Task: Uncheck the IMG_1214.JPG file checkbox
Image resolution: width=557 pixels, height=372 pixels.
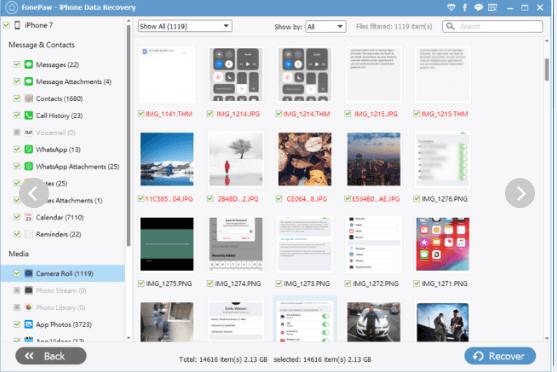Action: click(210, 114)
